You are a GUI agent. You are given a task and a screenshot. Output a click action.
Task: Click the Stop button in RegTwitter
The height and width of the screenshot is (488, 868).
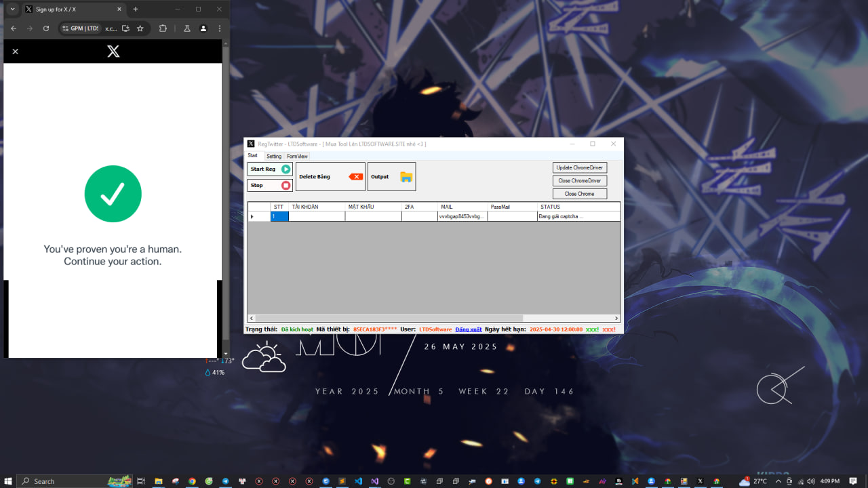270,185
